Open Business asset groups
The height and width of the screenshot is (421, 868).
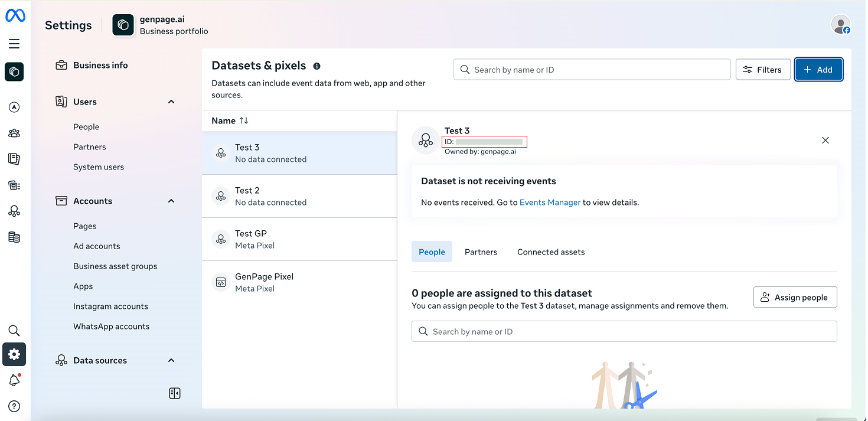(x=115, y=266)
